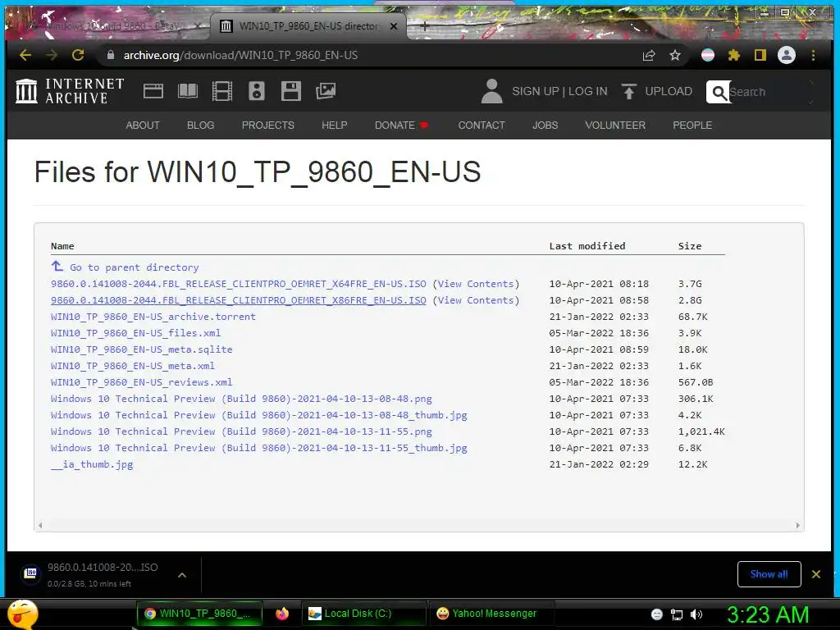Click the network tray icon
Screen dimensions: 840x630
[x=677, y=614]
